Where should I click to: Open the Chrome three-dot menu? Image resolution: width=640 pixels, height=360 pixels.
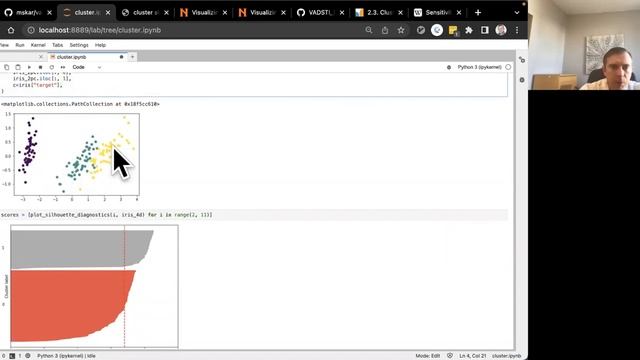[x=517, y=30]
